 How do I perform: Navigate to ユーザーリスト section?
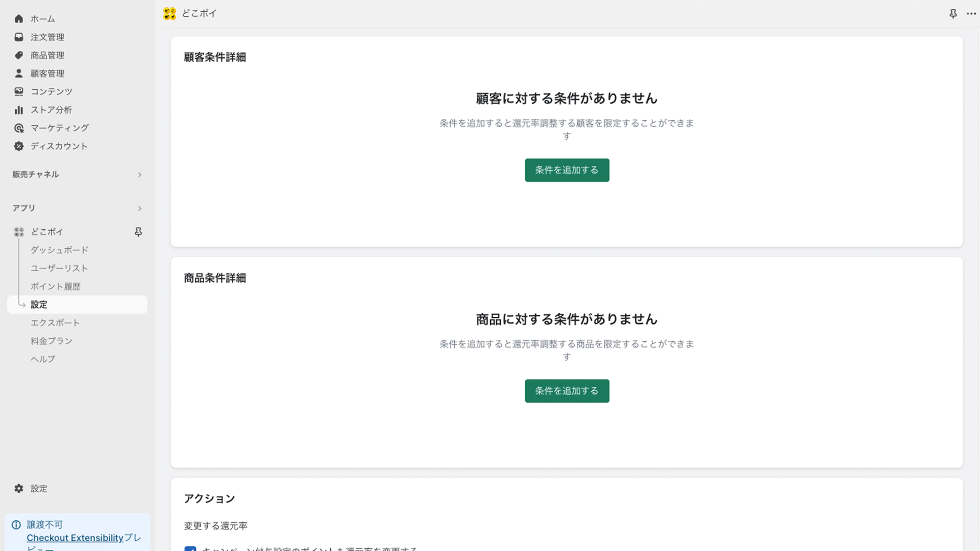pos(59,268)
